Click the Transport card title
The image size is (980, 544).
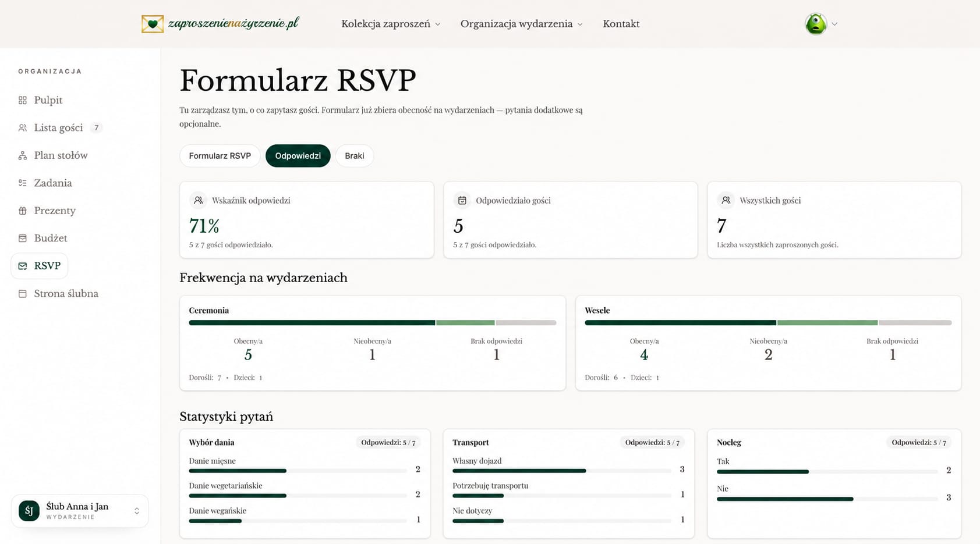click(470, 443)
